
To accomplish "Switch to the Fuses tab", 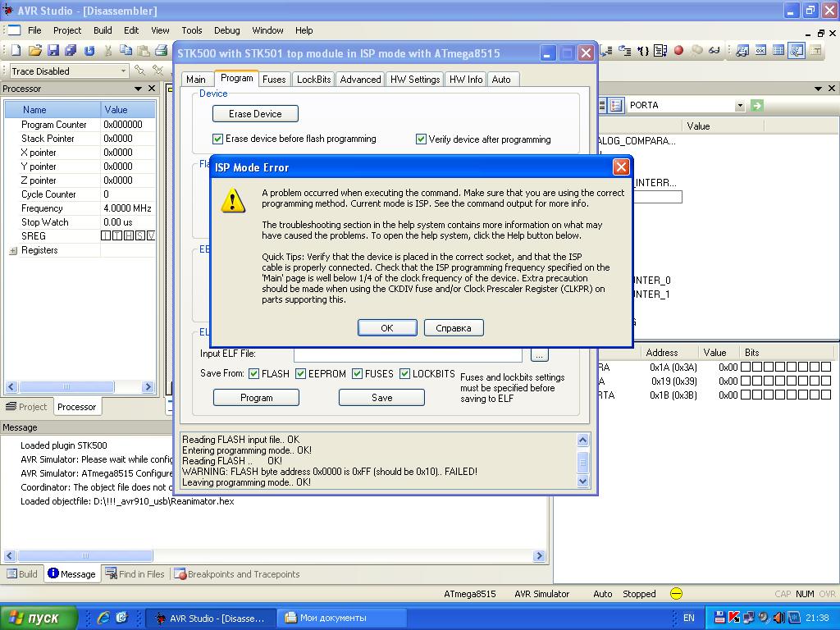I will pyautogui.click(x=274, y=80).
